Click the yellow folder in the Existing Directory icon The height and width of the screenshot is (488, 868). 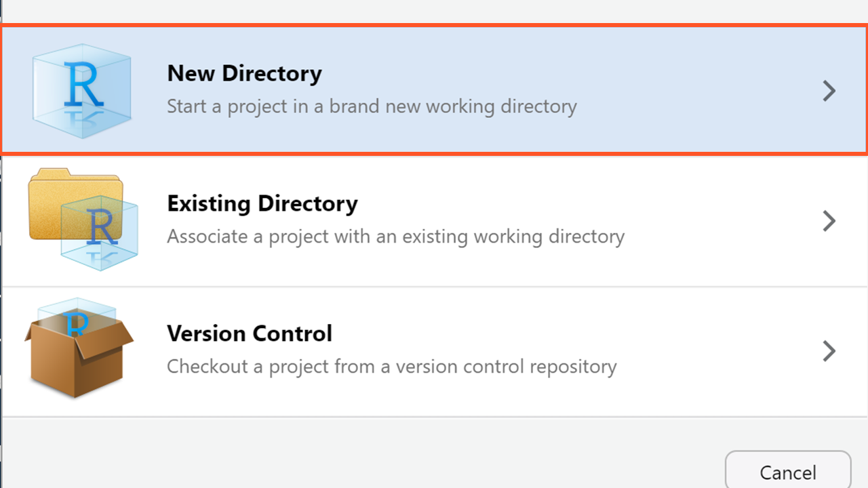[75, 203]
